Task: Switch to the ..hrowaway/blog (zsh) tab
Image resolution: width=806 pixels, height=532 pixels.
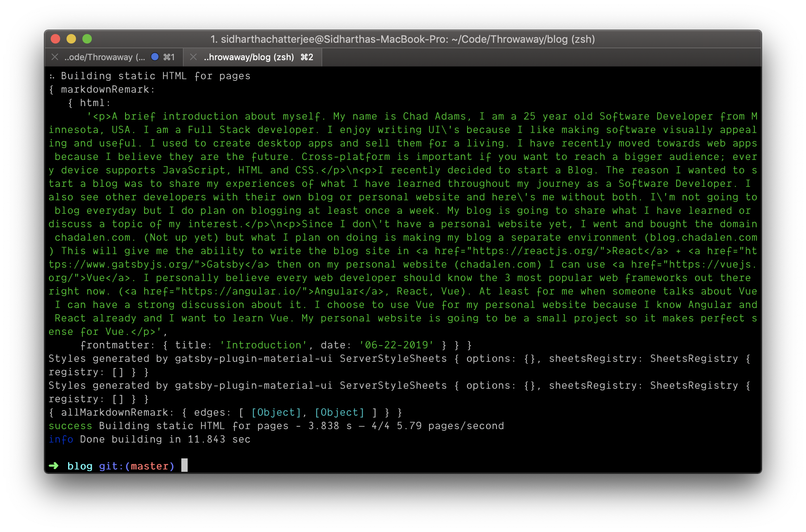Action: coord(248,57)
